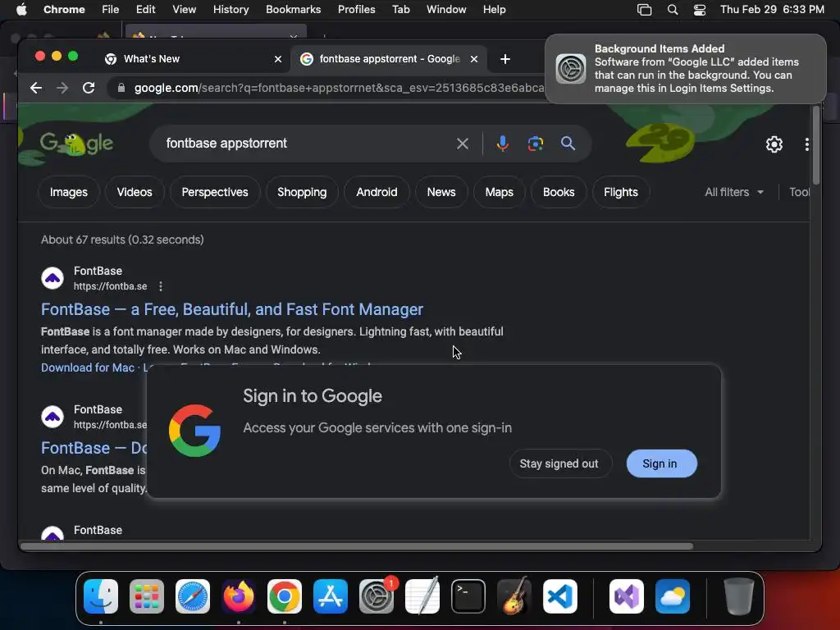The image size is (840, 630).
Task: Launch Safari from the Dock
Action: 193,596
